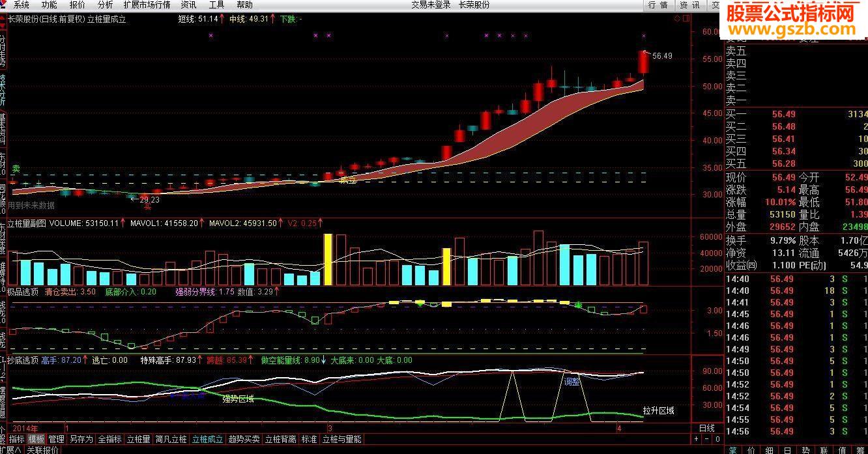The width and height of the screenshot is (868, 454).
Task: Click the 扩展 expander at bottom left
Action: click(x=10, y=449)
